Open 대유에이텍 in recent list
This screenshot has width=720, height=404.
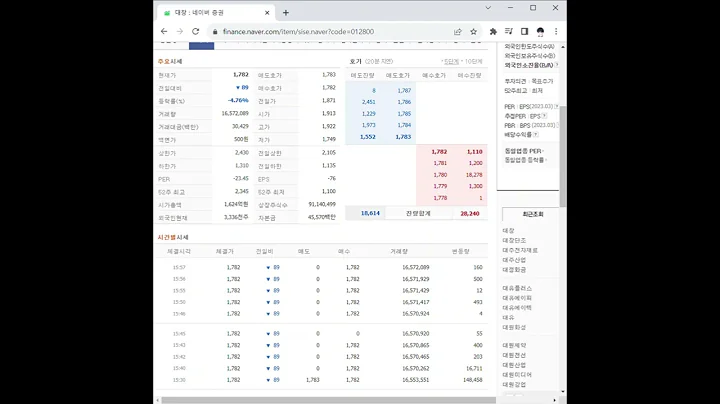click(x=517, y=308)
